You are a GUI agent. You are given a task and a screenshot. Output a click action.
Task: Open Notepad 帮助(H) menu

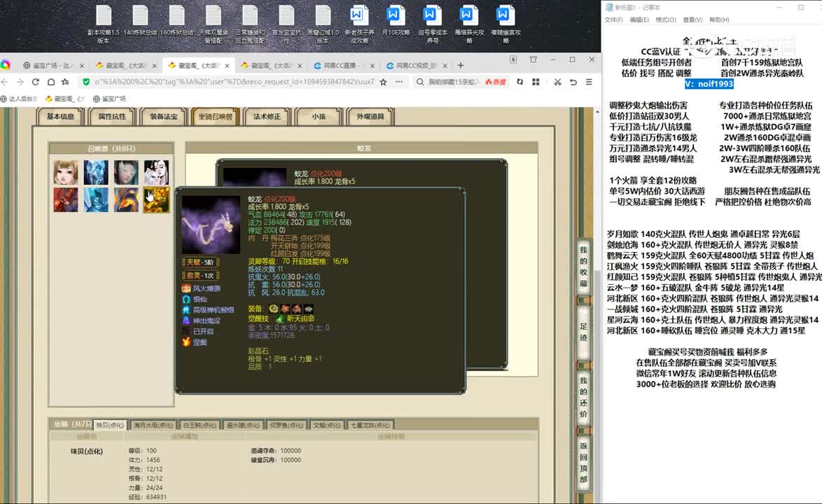719,20
